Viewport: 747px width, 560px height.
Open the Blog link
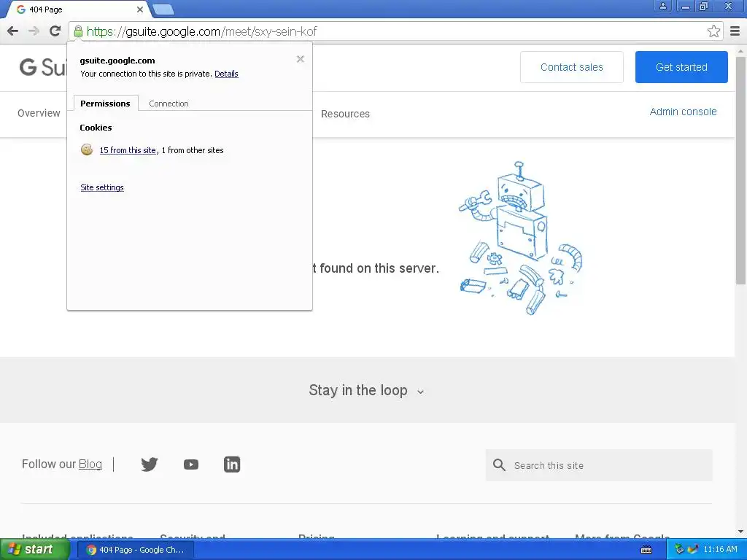pos(90,464)
